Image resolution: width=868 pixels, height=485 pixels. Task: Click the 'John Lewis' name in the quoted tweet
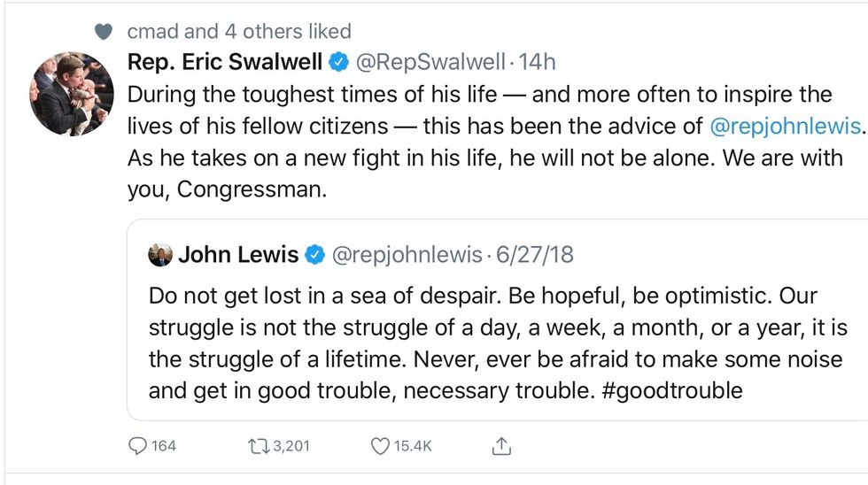coord(239,255)
